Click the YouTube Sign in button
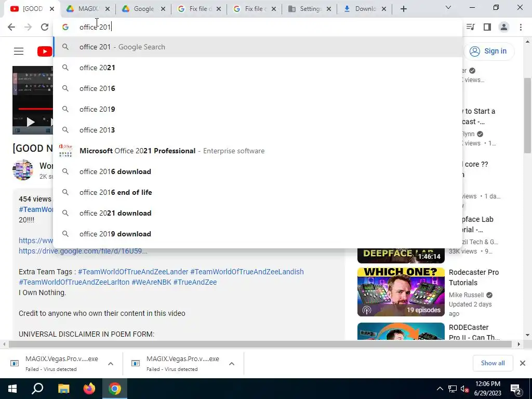 488,51
